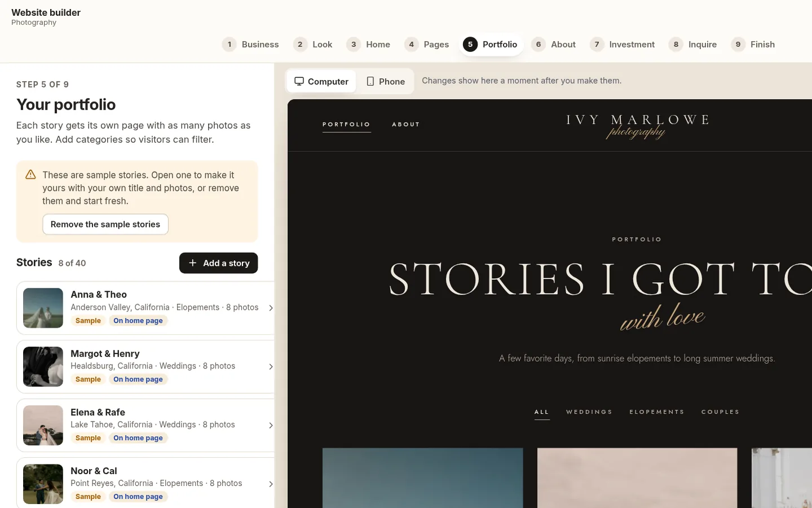The image size is (812, 508).
Task: Expand the Elena & Rafe story chevron
Action: click(271, 426)
